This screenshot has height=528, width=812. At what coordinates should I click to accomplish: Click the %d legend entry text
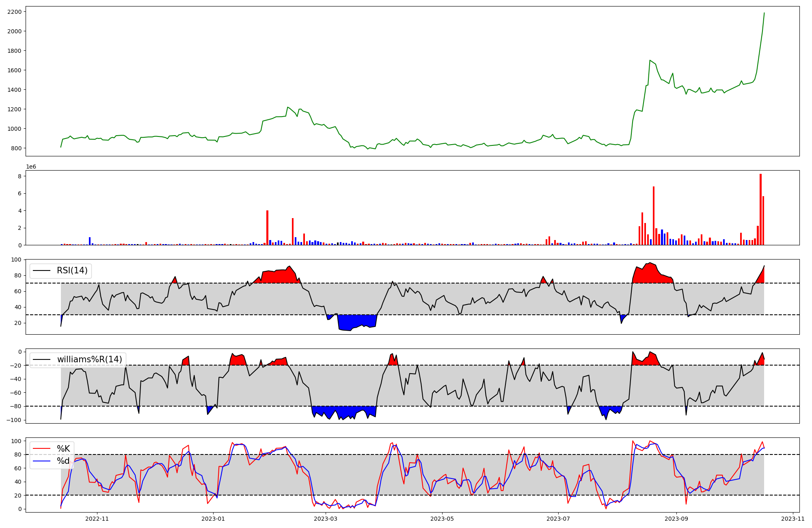pyautogui.click(x=63, y=461)
